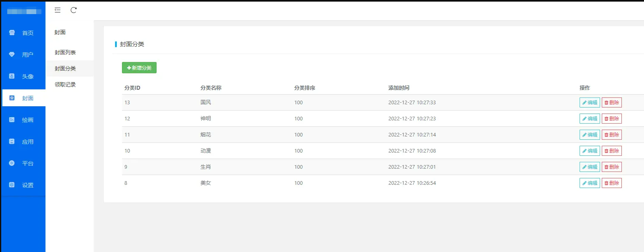
Task: Click the 首页 home icon
Action: tap(12, 33)
